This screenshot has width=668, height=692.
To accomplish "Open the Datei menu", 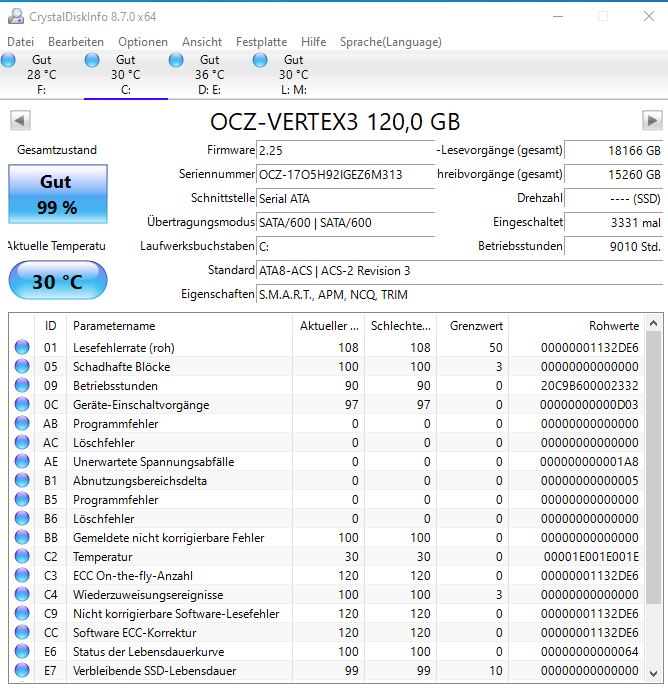I will coord(20,42).
